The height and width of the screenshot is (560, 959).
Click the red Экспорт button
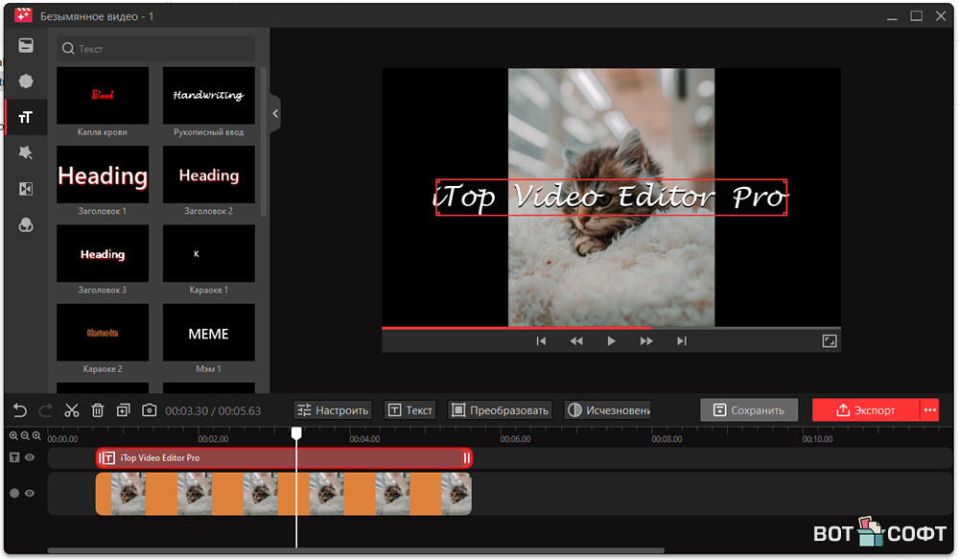(865, 410)
